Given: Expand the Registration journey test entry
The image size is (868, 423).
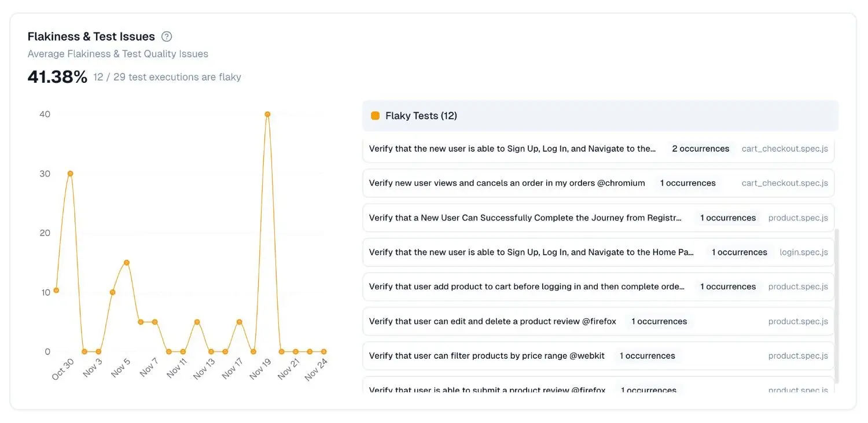Looking at the screenshot, I should click(524, 218).
